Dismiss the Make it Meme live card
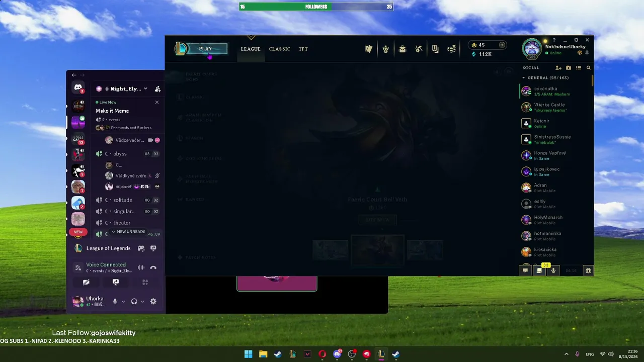This screenshot has width=644, height=362. pos(156,102)
